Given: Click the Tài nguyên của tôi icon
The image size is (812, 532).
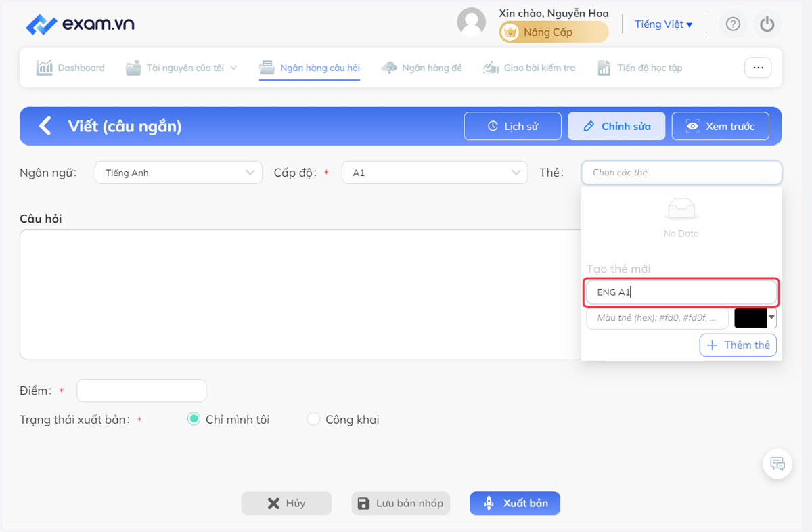Looking at the screenshot, I should (133, 68).
